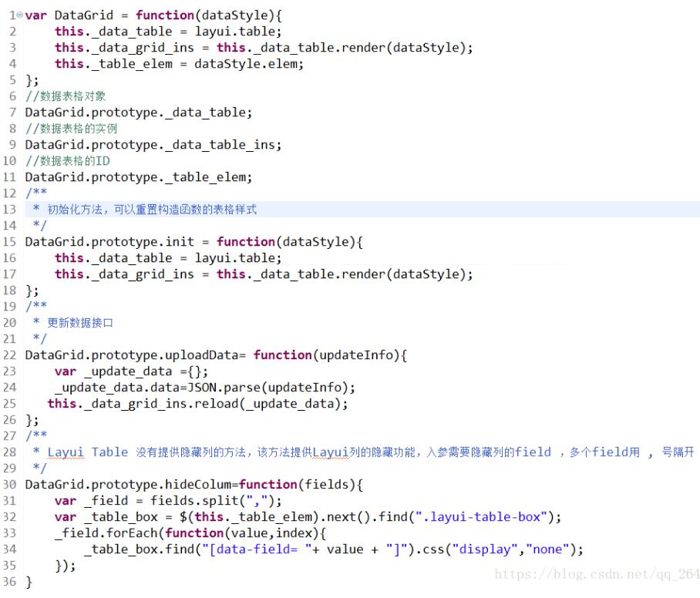This screenshot has height=598, width=700.
Task: Click string 'display' on line 34
Action: (x=484, y=549)
